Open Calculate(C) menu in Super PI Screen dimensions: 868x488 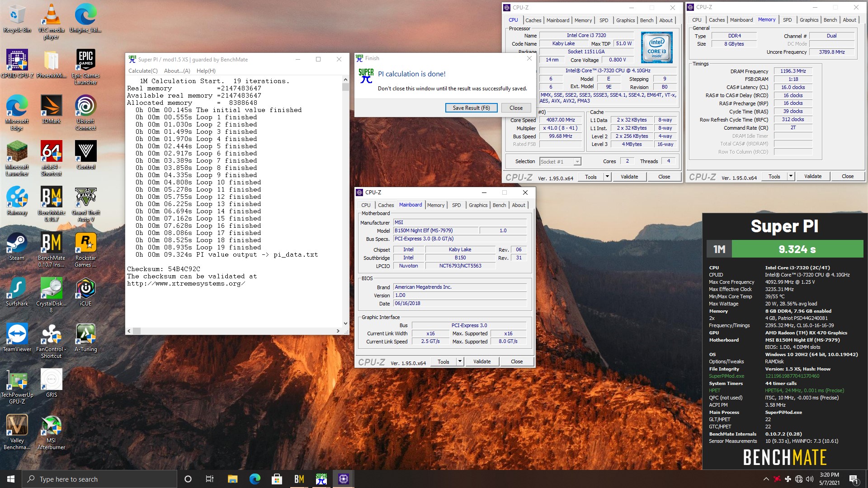point(143,71)
